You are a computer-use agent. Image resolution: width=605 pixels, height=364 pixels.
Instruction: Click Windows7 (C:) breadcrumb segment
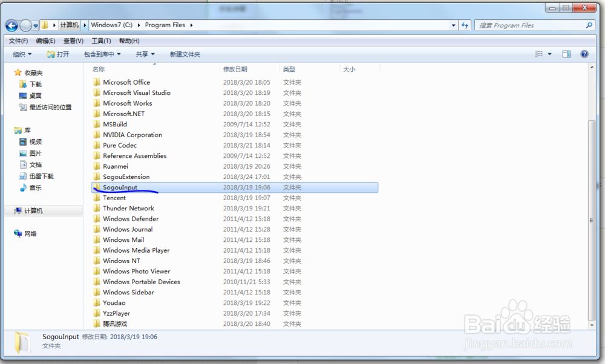(111, 25)
